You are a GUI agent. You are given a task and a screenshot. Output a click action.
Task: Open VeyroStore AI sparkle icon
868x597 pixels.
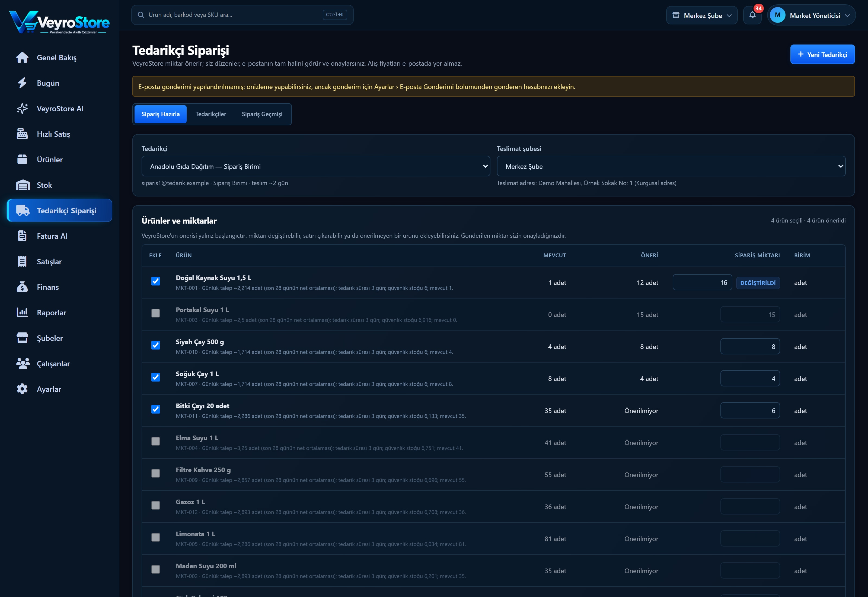[23, 109]
